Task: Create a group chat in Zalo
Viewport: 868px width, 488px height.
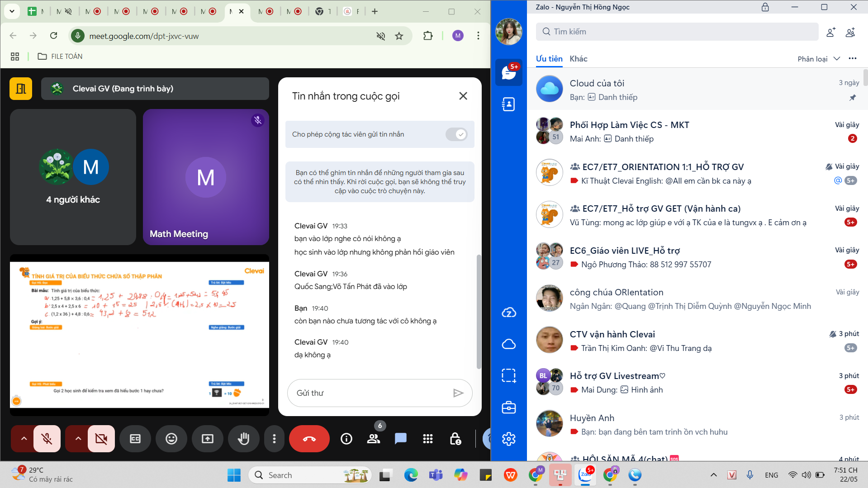Action: click(850, 32)
